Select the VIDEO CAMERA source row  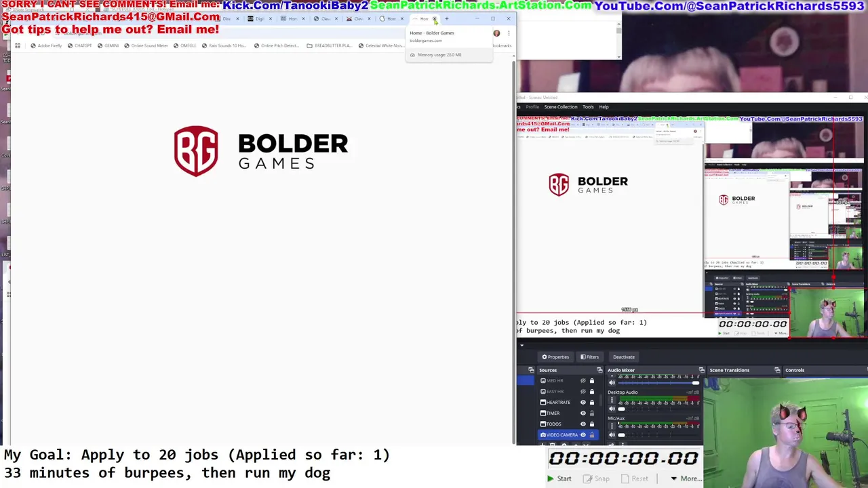tap(570, 435)
